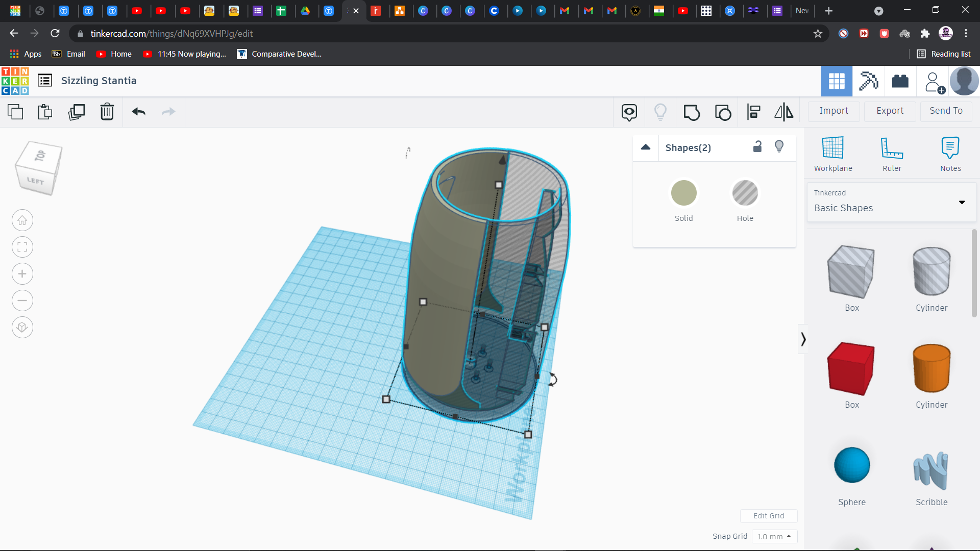Select the Ruler tool
Screen dimensions: 980x551
pyautogui.click(x=892, y=152)
